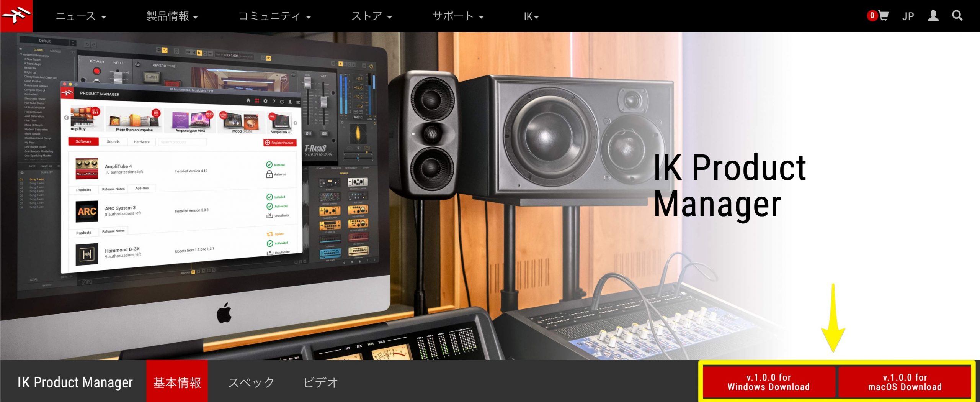The height and width of the screenshot is (402, 980).
Task: Expand the ニュース dropdown menu
Action: 81,16
